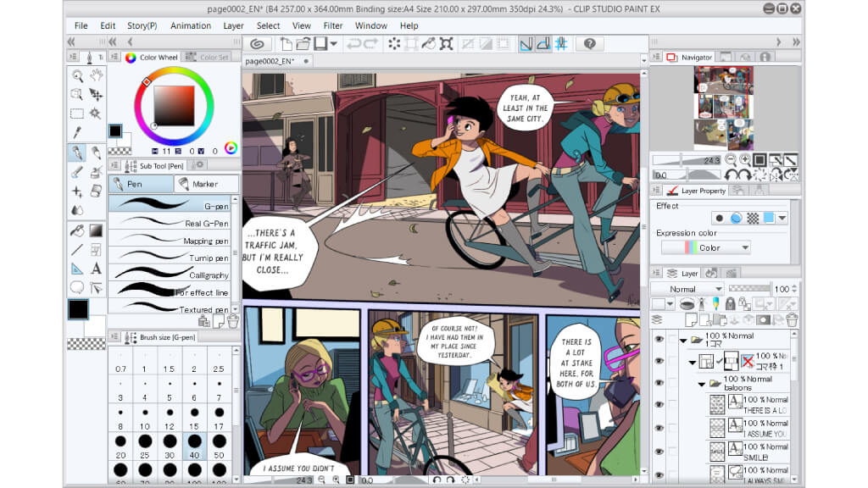The height and width of the screenshot is (488, 868).
Task: Hide the baloons folder layer
Action: pos(659,383)
